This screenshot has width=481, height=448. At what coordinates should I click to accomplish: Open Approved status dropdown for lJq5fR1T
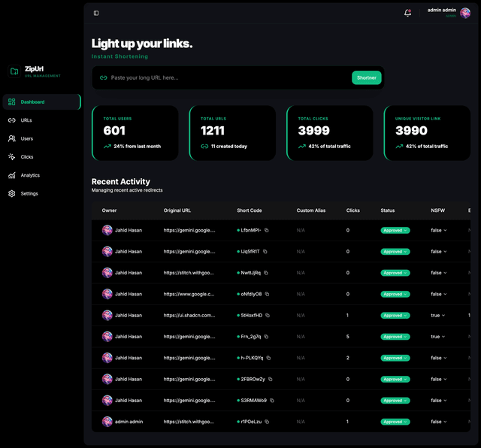coord(395,252)
